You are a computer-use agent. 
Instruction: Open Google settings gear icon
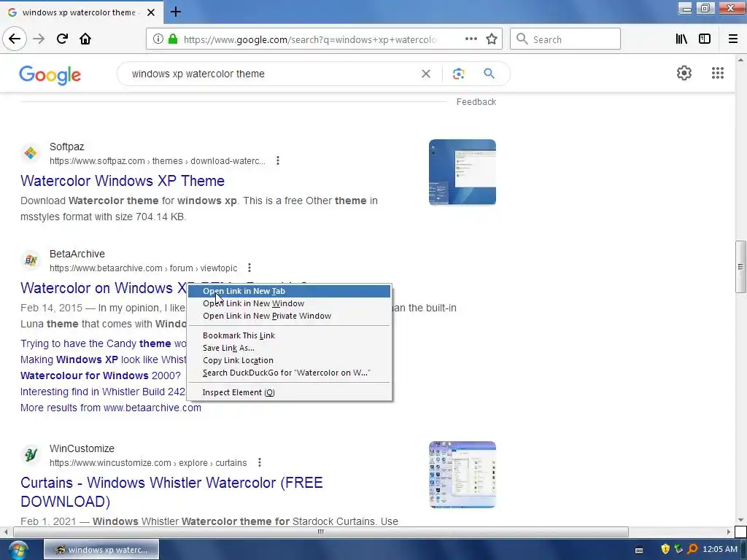tap(684, 73)
